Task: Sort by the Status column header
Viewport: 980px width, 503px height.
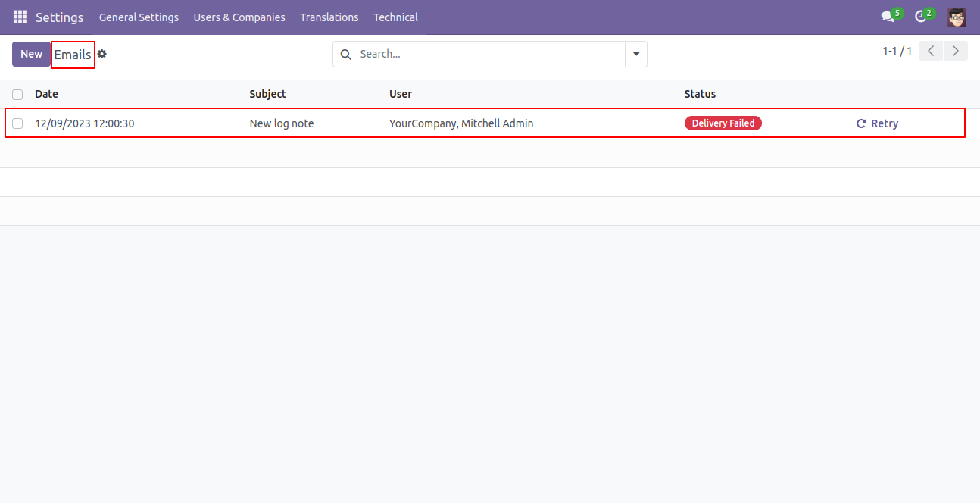Action: pyautogui.click(x=700, y=94)
